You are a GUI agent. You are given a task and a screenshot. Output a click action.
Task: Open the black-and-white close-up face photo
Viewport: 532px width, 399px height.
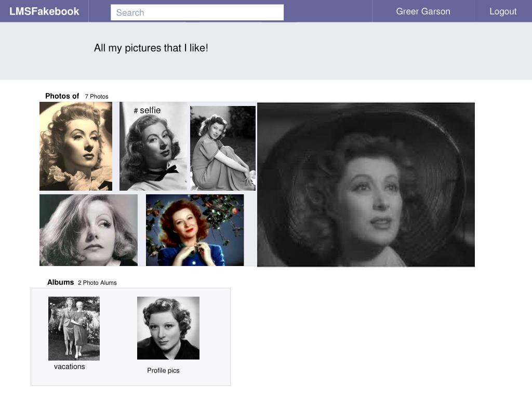click(88, 230)
